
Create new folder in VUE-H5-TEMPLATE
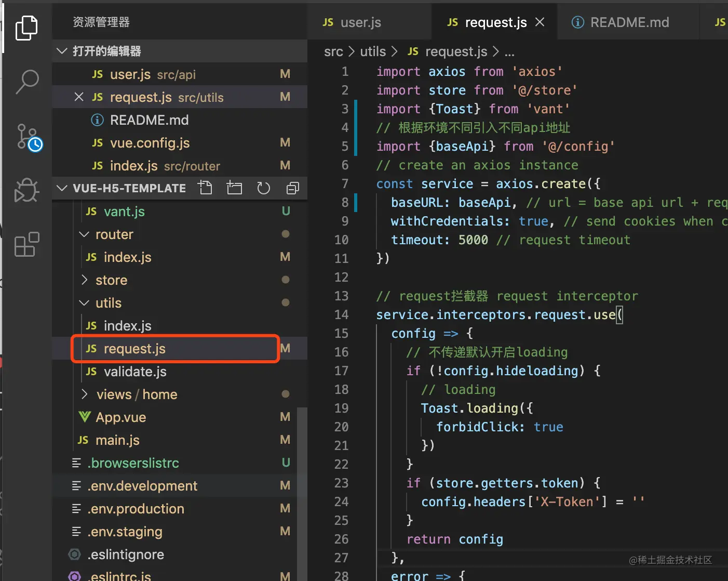[234, 188]
